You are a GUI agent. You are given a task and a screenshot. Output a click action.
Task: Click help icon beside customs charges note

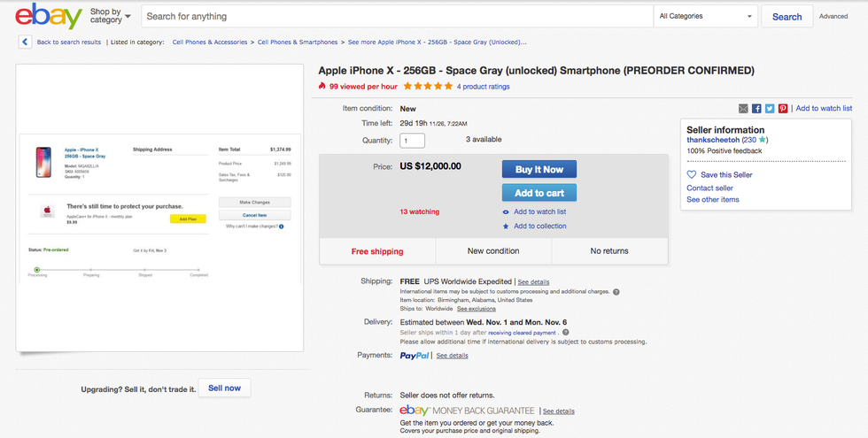(616, 292)
